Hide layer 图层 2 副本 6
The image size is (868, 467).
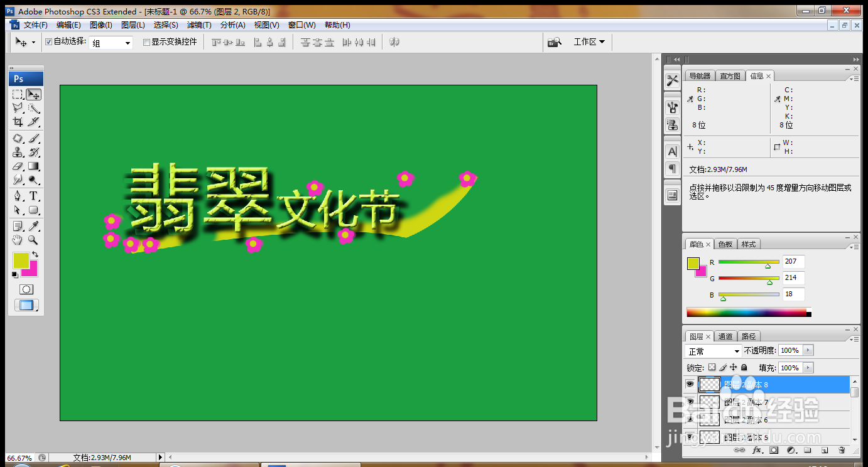click(x=690, y=419)
